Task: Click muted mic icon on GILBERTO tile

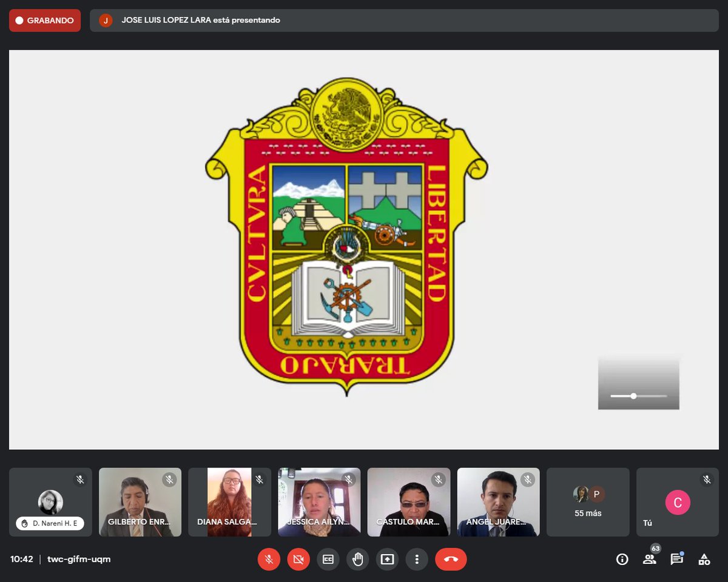Action: [169, 480]
